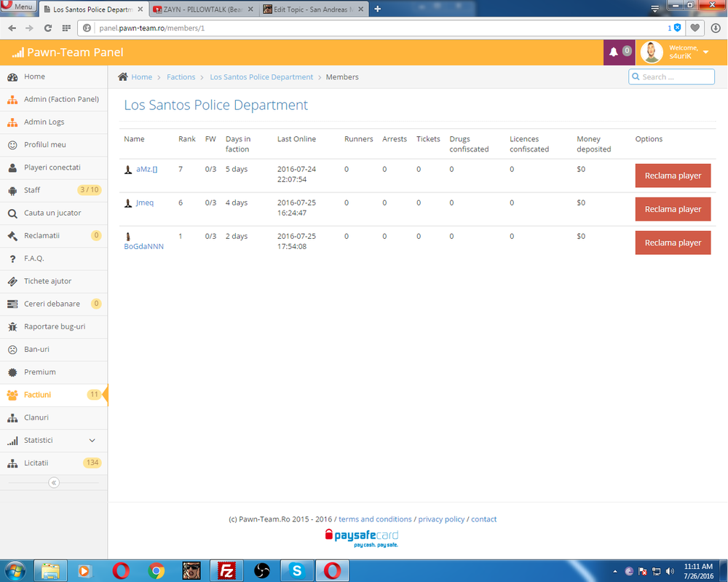
Task: Click the browser back arrow
Action: pos(12,28)
